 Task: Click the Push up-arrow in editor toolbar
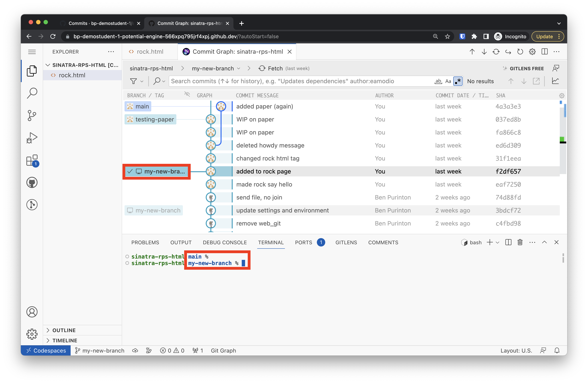pyautogui.click(x=472, y=52)
